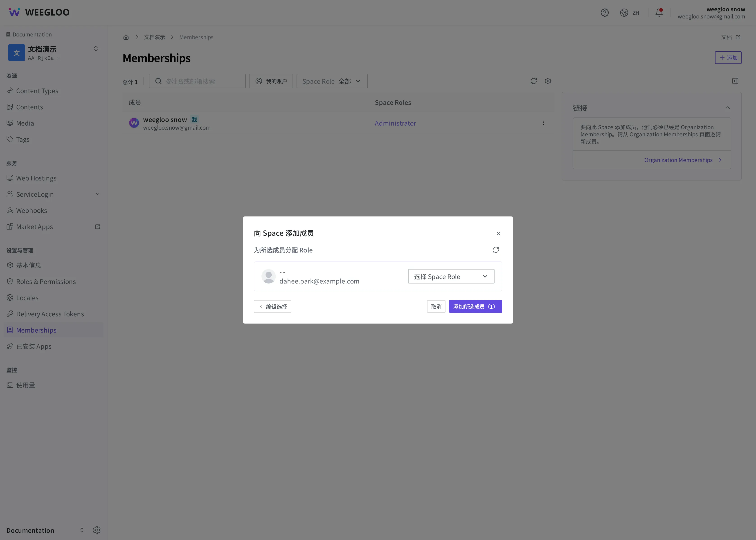Copy the space ID AAHRjk5a
The width and height of the screenshot is (756, 540).
click(58, 58)
